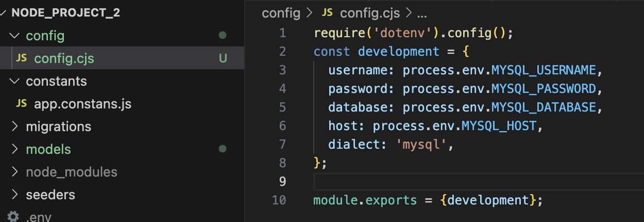Select the seeders folder label

[50, 195]
